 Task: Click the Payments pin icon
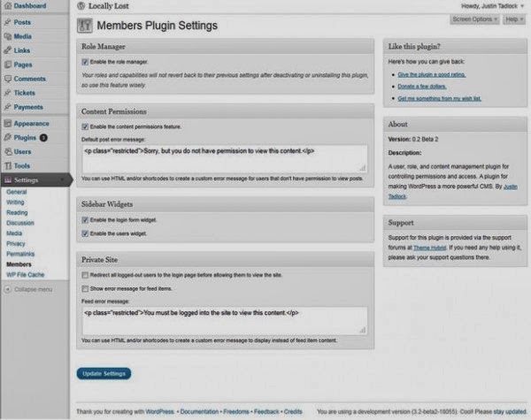tap(8, 107)
